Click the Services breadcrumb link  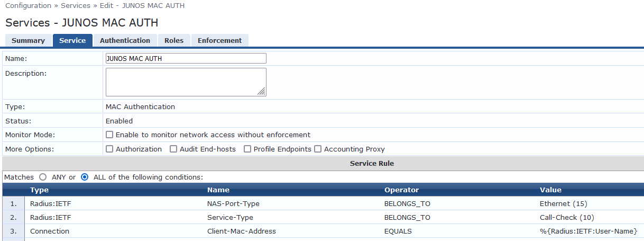coord(76,6)
